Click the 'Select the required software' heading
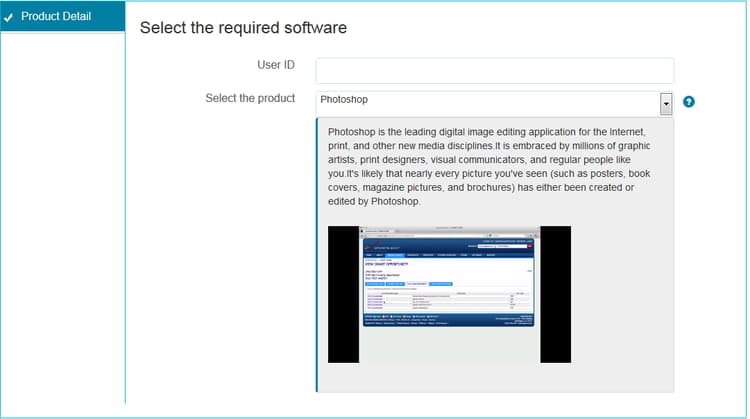The width and height of the screenshot is (750, 419). [x=243, y=28]
